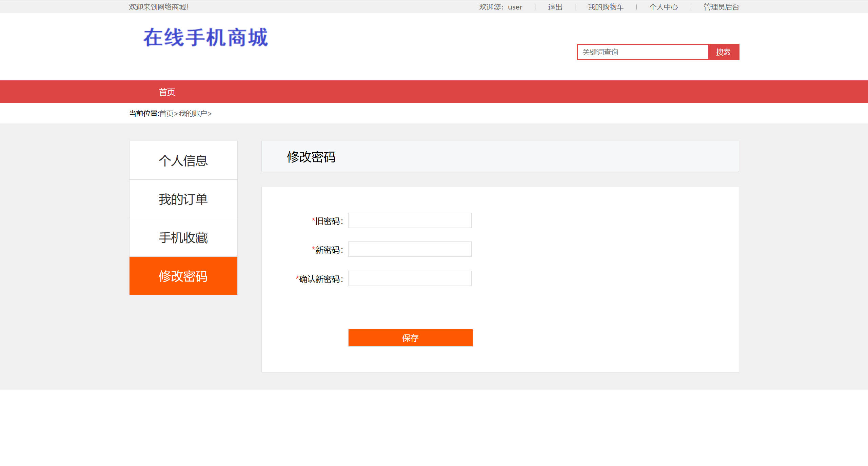Click the 保存 save button
Screen dimensions: 868x466
(410, 337)
